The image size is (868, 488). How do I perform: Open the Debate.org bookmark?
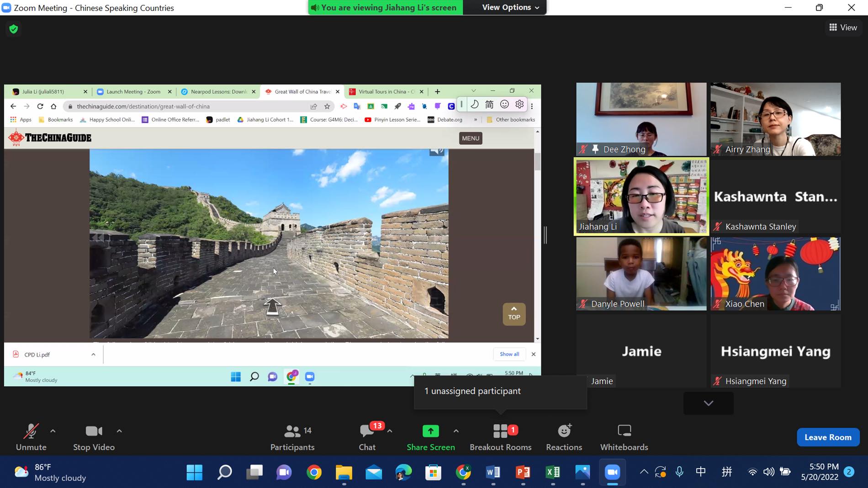tap(445, 120)
